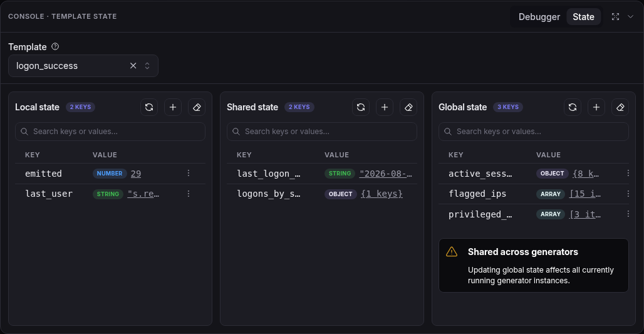Refresh the Local state panel
The height and width of the screenshot is (334, 644).
point(149,107)
